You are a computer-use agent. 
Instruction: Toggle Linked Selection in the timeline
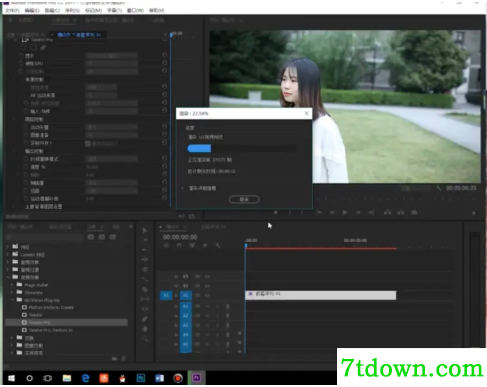[192, 245]
